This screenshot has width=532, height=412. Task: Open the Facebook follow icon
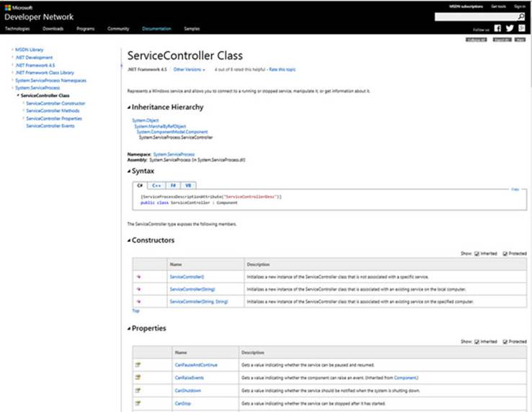point(497,28)
